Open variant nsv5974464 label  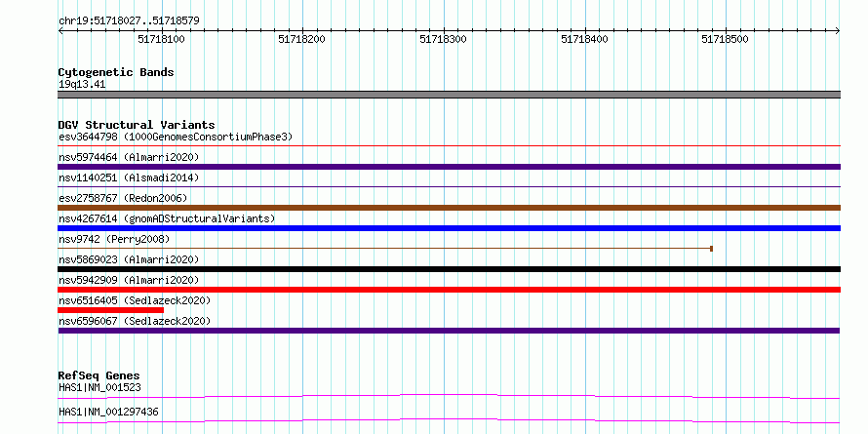(x=129, y=157)
